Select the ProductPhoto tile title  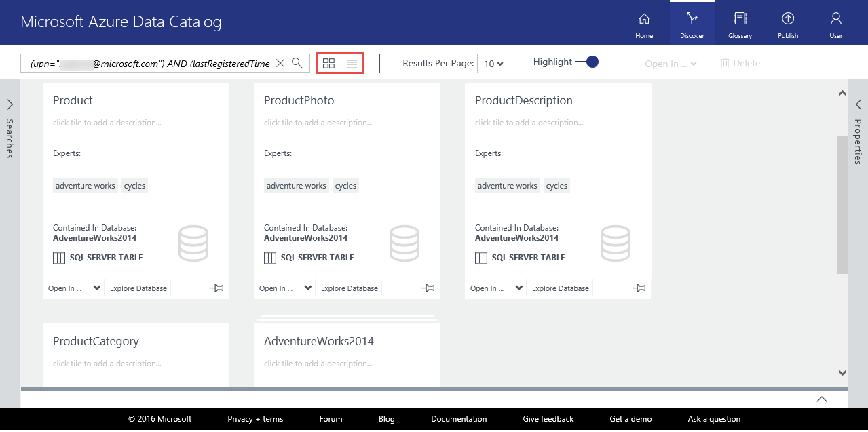click(x=299, y=100)
